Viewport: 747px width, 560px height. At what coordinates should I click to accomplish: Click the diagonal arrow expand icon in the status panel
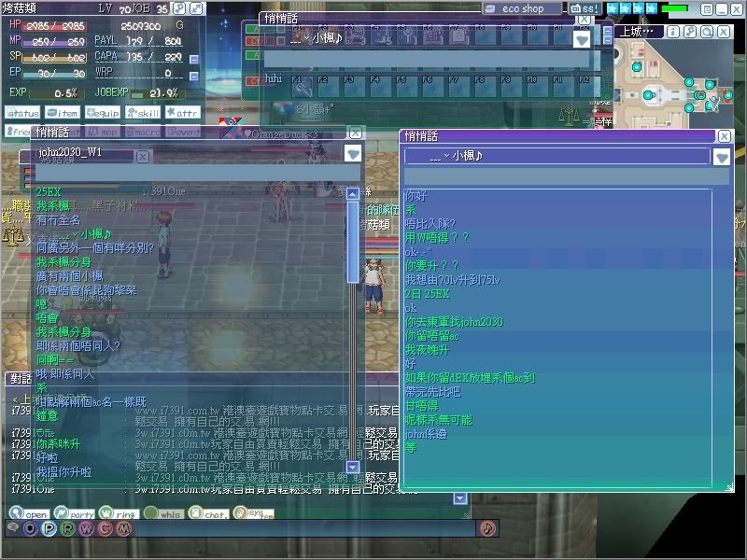pos(196,8)
